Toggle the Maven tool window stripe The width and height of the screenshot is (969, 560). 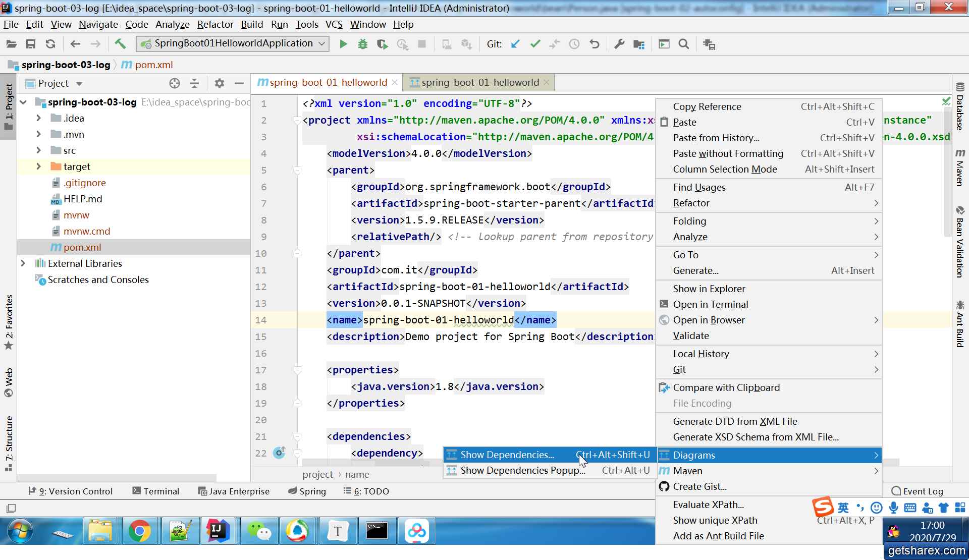point(960,167)
